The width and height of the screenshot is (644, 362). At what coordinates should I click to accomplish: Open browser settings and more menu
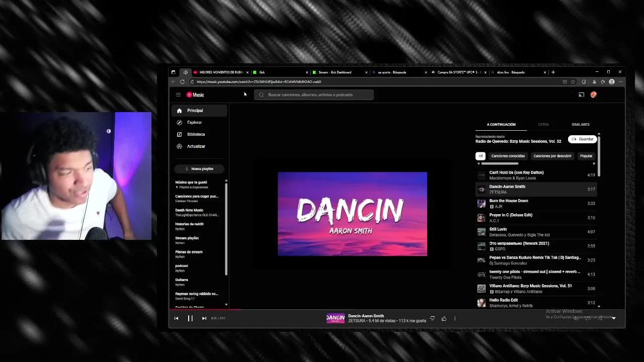point(620,81)
